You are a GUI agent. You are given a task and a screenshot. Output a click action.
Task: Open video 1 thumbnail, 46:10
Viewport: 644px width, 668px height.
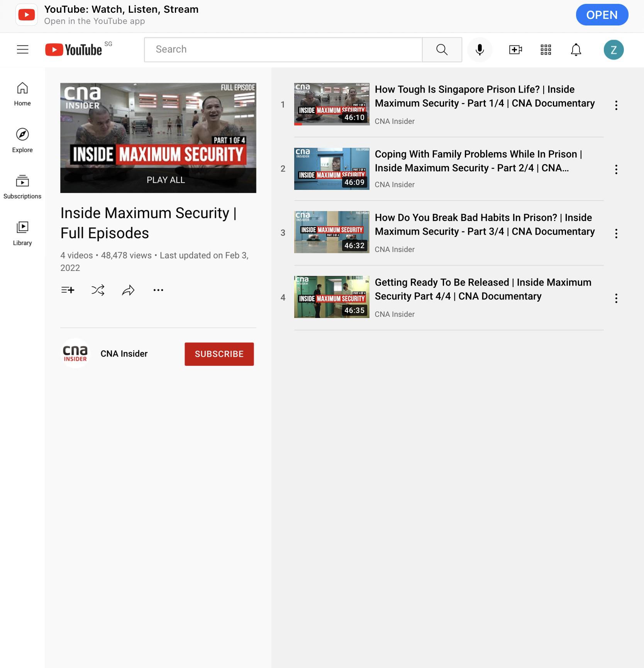pos(332,104)
